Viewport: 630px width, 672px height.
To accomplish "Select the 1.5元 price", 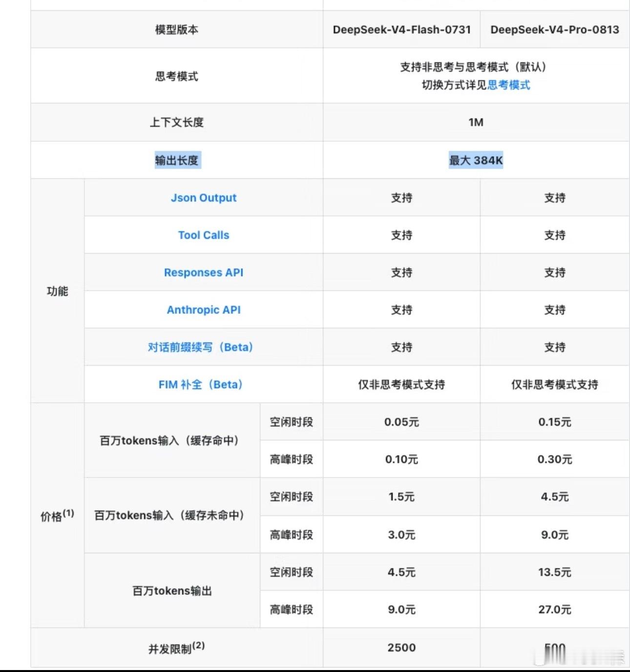I will pos(402,497).
